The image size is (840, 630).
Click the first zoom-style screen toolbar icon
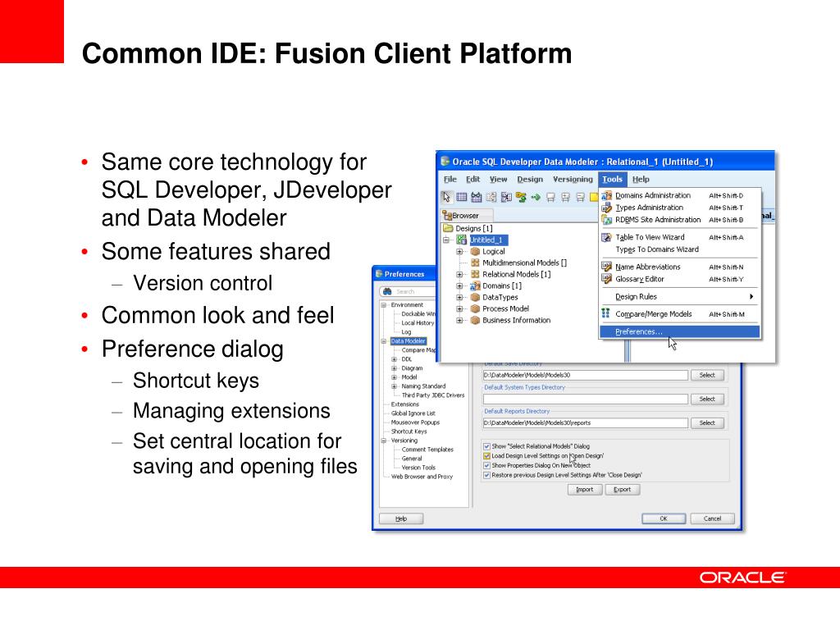[550, 197]
